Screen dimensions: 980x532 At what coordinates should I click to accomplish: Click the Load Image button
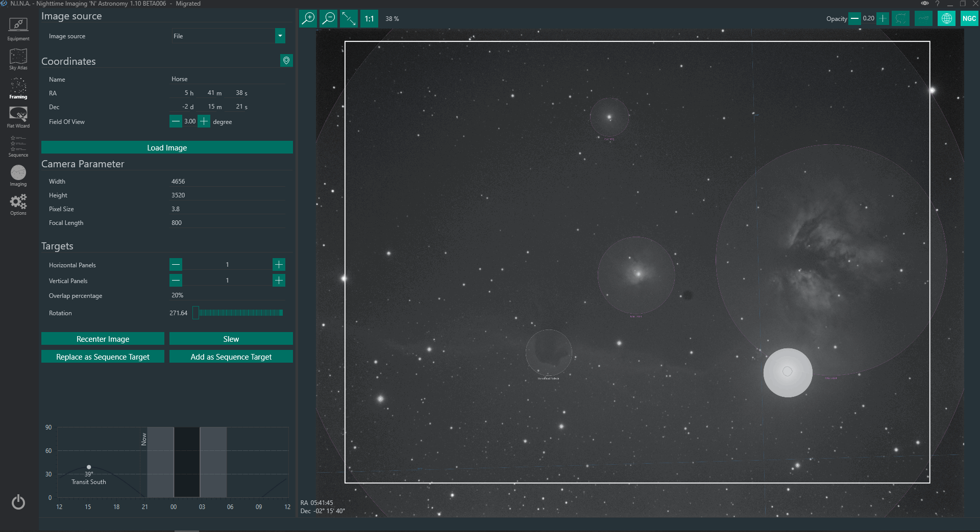(x=167, y=147)
